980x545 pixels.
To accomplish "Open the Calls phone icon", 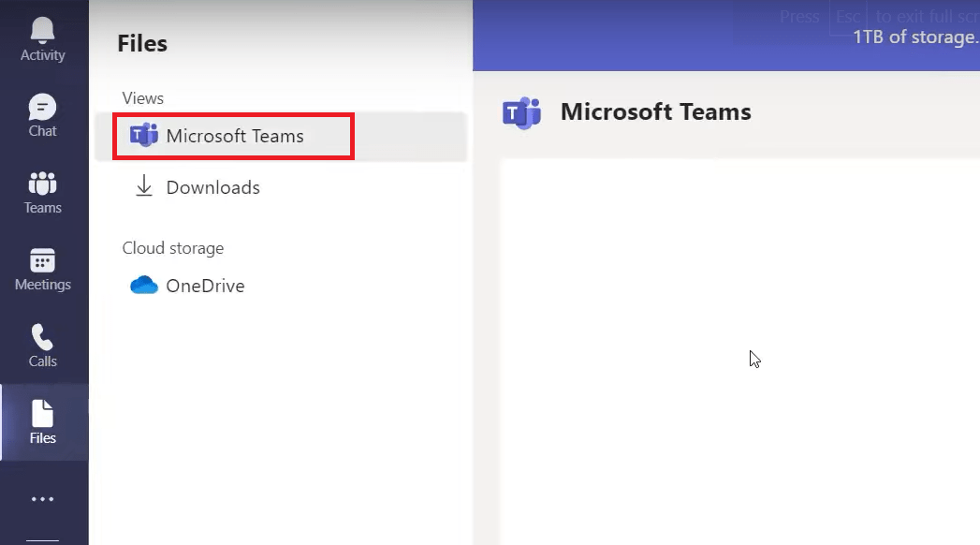I will point(42,337).
